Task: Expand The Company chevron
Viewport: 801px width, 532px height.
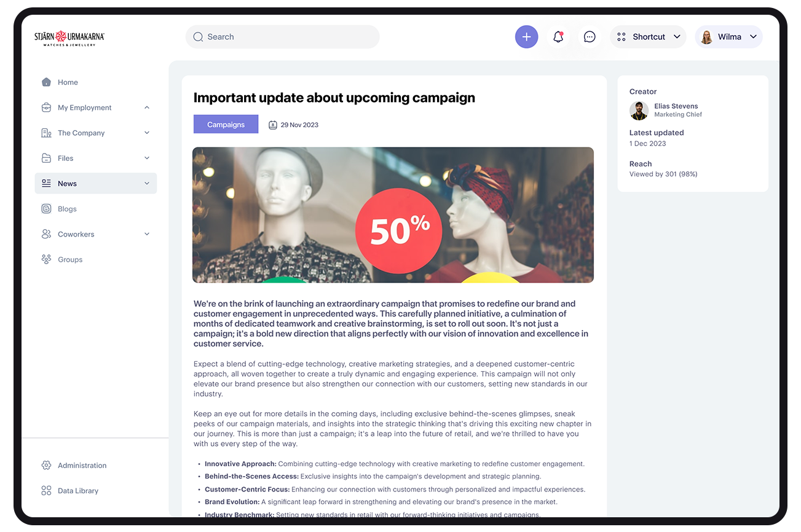Action: click(x=147, y=133)
